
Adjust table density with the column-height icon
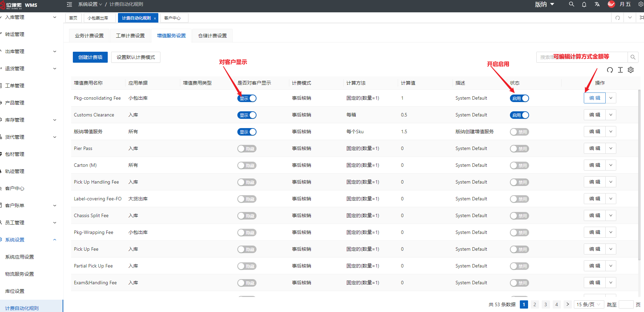coord(620,70)
